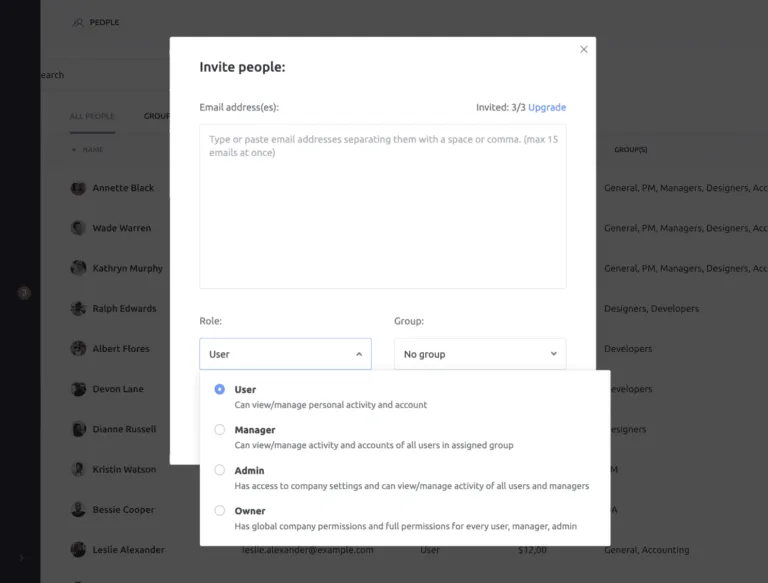The width and height of the screenshot is (768, 583).
Task: Click the Upgrade link
Action: (x=547, y=107)
